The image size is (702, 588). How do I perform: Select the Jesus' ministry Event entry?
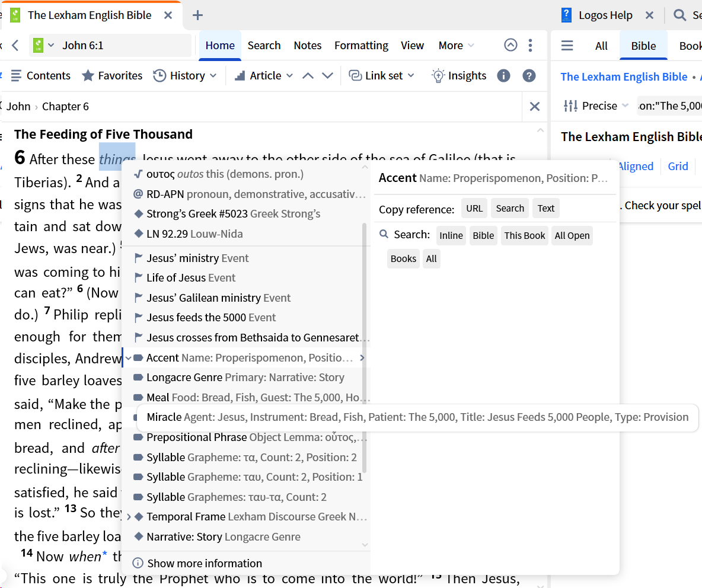246,258
